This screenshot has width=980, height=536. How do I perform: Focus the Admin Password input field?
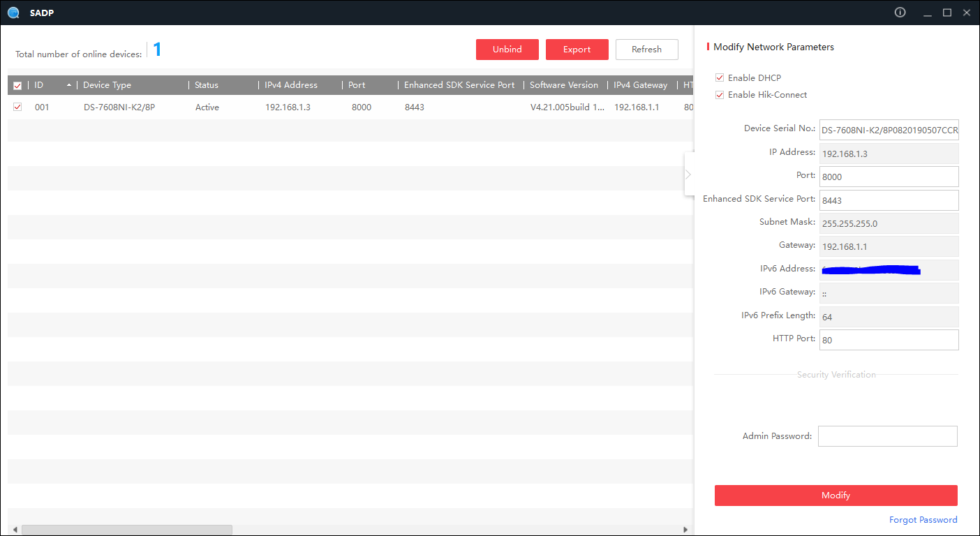pyautogui.click(x=887, y=436)
